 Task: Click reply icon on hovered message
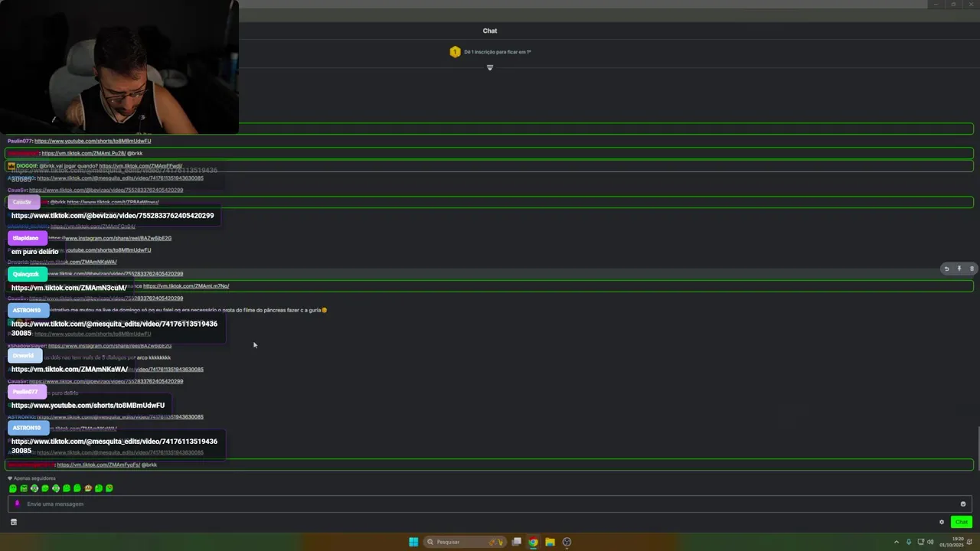[x=946, y=269]
